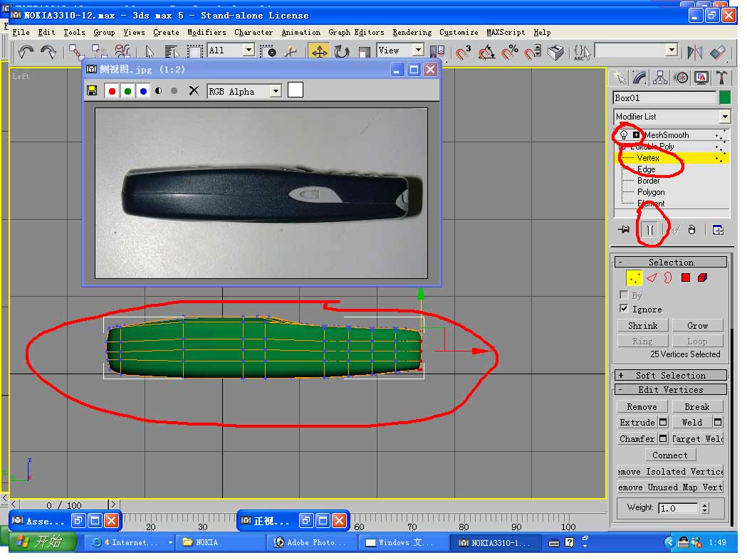Save image with floppy disk icon
The image size is (747, 560).
coord(92,90)
